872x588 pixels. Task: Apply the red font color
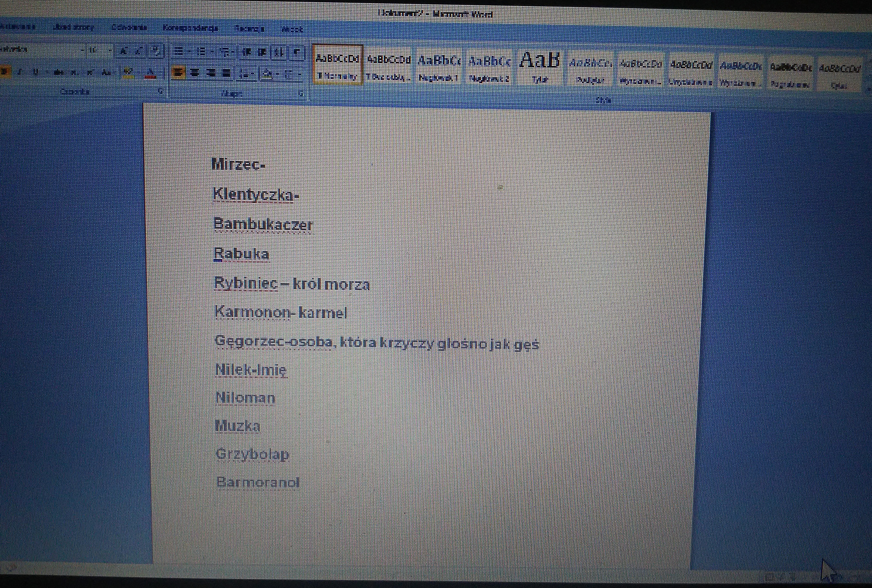pyautogui.click(x=151, y=72)
